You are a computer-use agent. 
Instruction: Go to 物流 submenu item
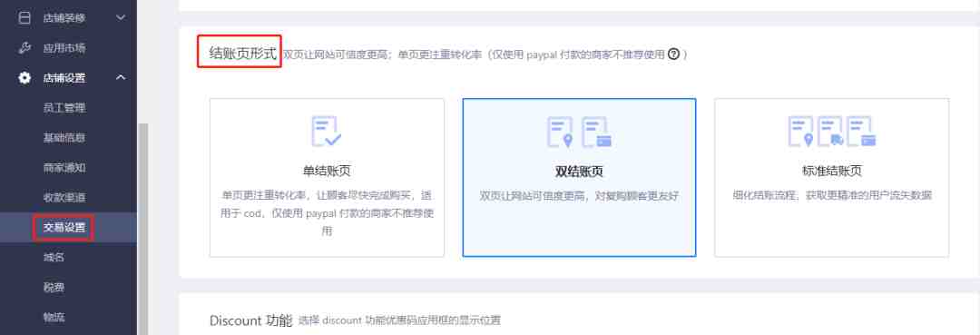pos(54,317)
